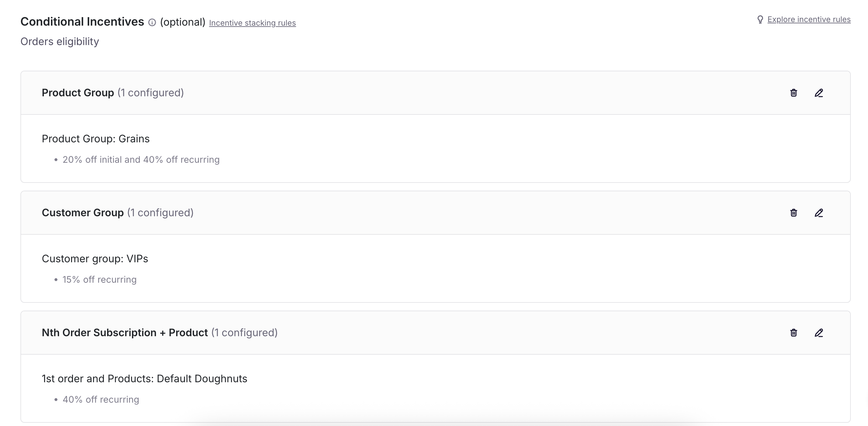Open the Explore incentive rules link

point(809,19)
